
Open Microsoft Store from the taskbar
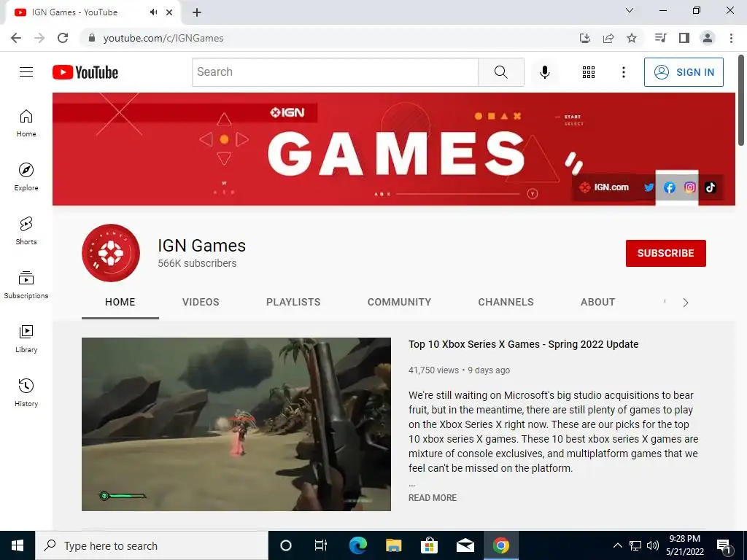click(x=429, y=545)
